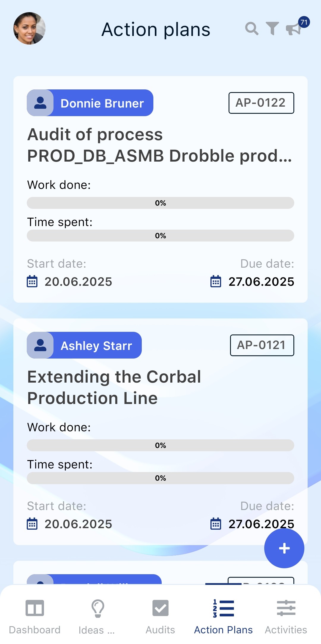Select the Action Plans tab
This screenshot has width=321, height=644.
(223, 616)
